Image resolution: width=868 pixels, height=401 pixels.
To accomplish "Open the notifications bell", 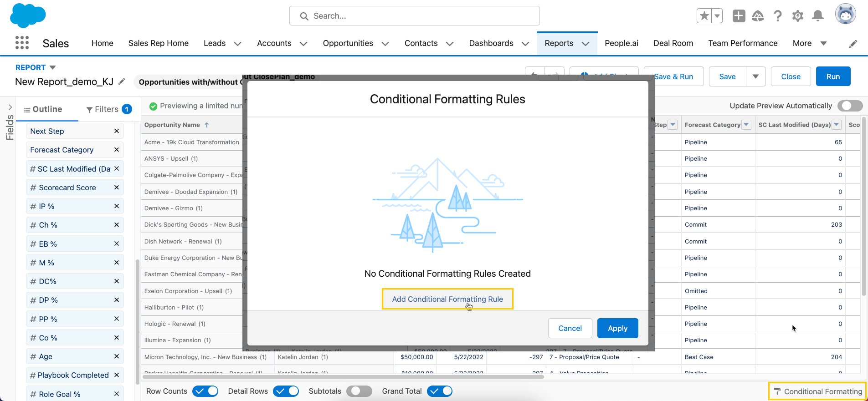I will (x=818, y=16).
